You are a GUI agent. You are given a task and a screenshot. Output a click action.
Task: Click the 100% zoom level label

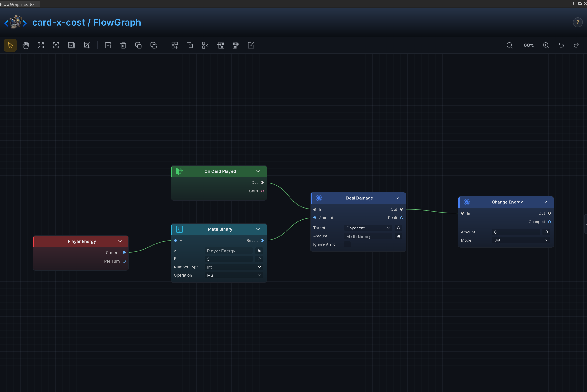[527, 45]
